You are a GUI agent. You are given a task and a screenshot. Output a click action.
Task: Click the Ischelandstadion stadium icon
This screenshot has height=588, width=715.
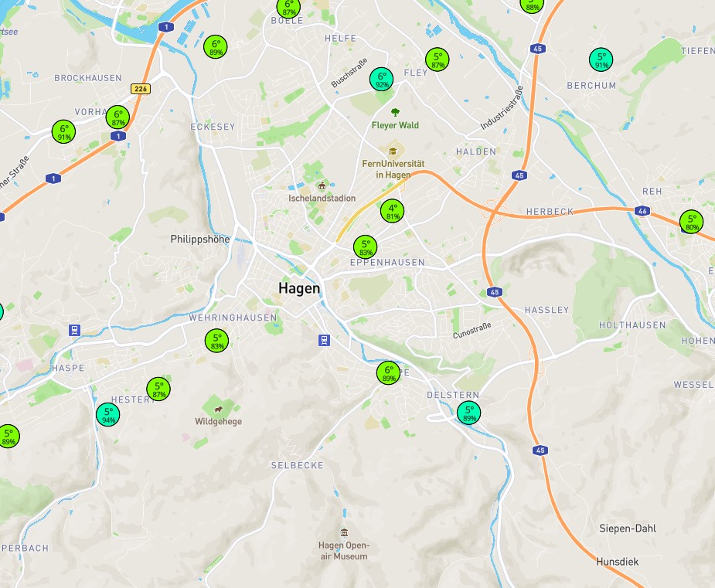pos(322,185)
